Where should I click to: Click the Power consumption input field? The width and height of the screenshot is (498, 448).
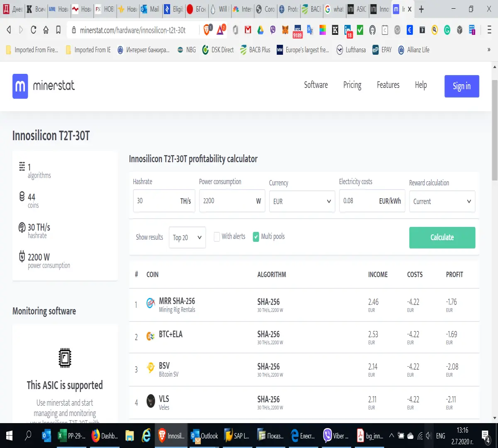[232, 201]
